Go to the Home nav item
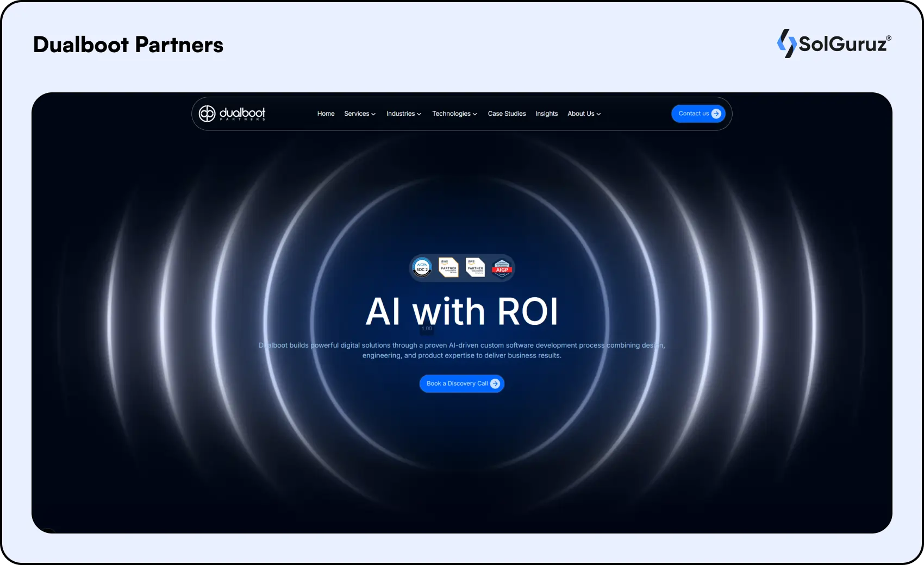The image size is (924, 565). [326, 114]
